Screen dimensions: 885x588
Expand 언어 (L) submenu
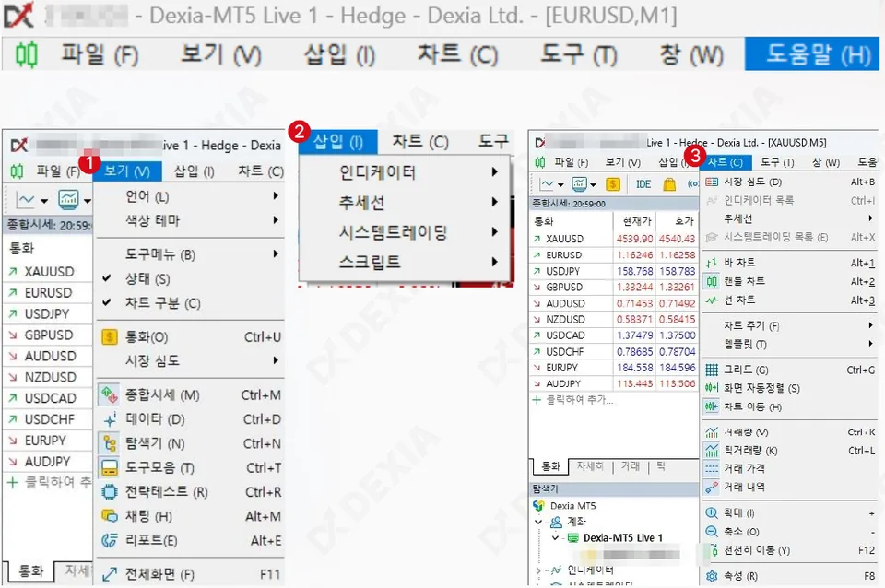coord(190,196)
